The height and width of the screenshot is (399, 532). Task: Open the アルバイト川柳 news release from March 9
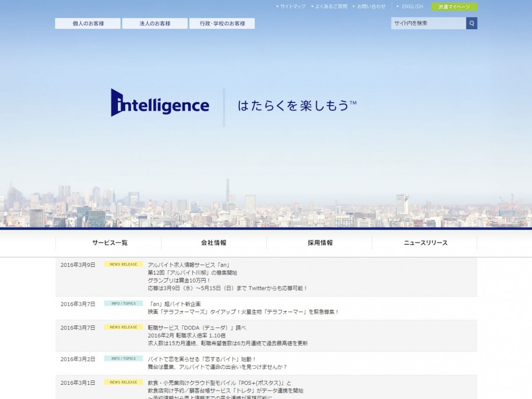tap(192, 273)
